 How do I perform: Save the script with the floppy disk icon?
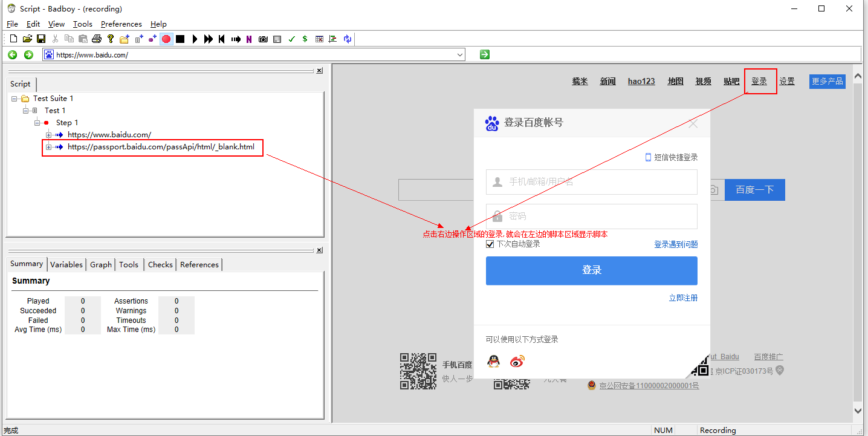coord(41,39)
